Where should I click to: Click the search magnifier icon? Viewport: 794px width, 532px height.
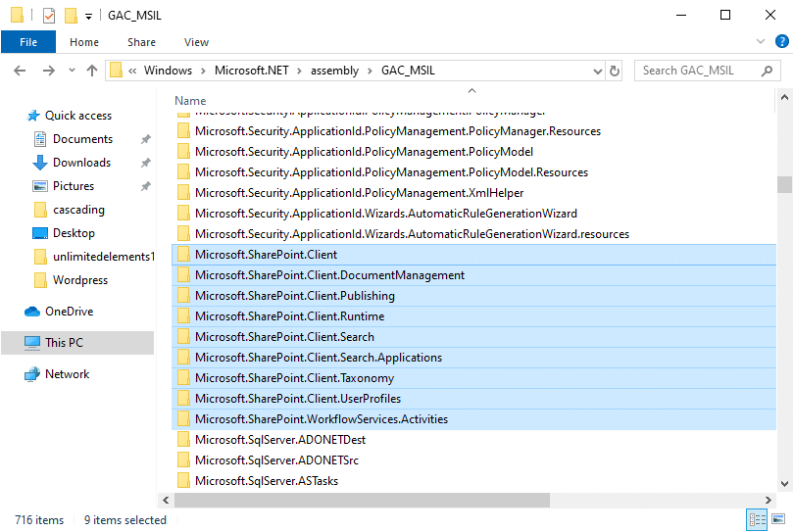click(767, 71)
